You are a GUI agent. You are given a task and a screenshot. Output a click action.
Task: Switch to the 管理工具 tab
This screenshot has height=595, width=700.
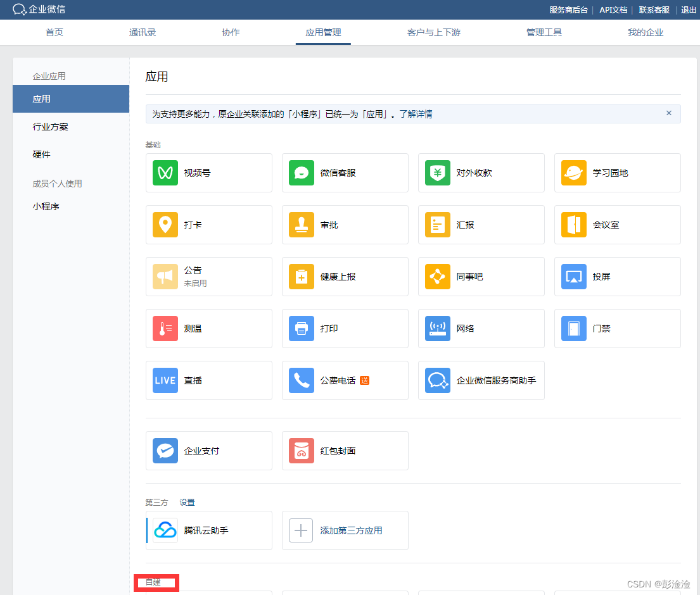(x=544, y=32)
